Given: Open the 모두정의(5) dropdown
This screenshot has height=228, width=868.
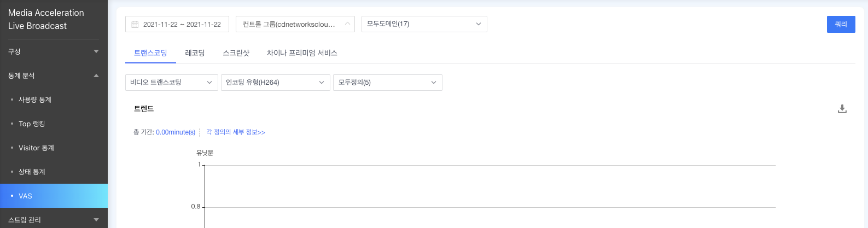Looking at the screenshot, I should point(387,83).
